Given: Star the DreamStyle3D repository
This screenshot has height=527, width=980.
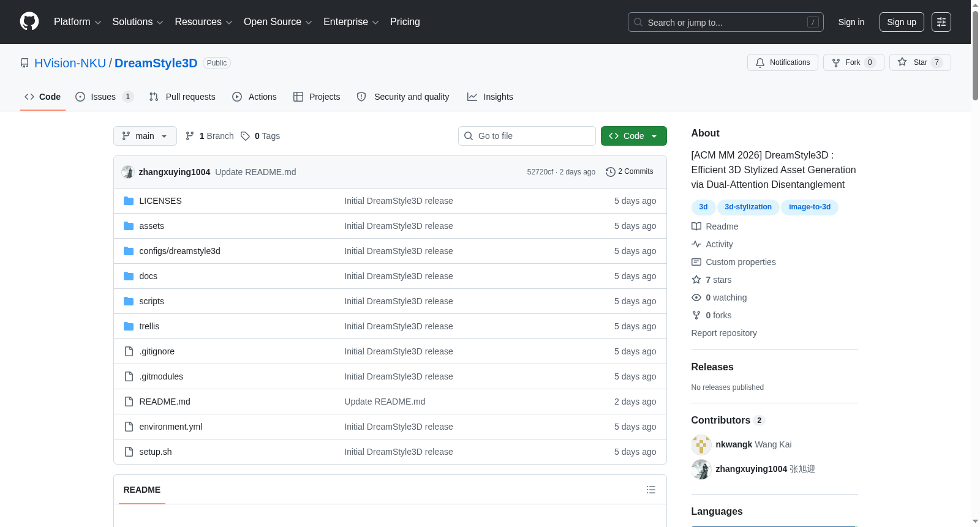Looking at the screenshot, I should point(920,62).
